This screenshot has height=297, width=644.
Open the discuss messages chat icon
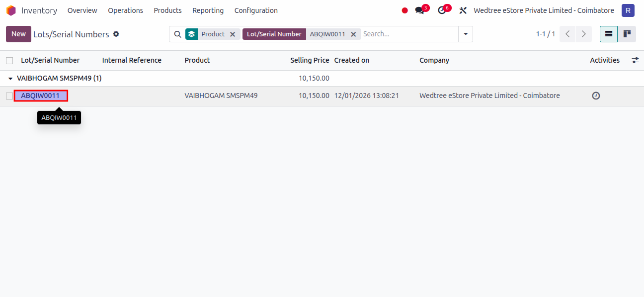pos(420,10)
